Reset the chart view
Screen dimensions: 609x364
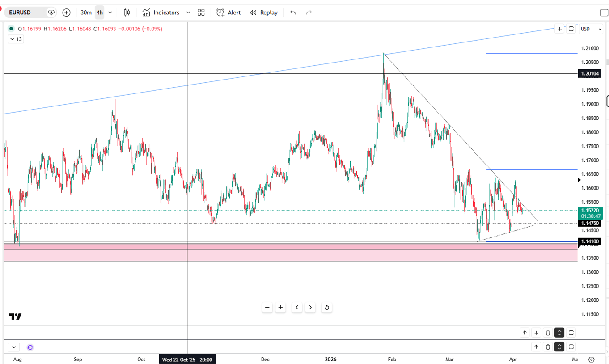(x=327, y=308)
